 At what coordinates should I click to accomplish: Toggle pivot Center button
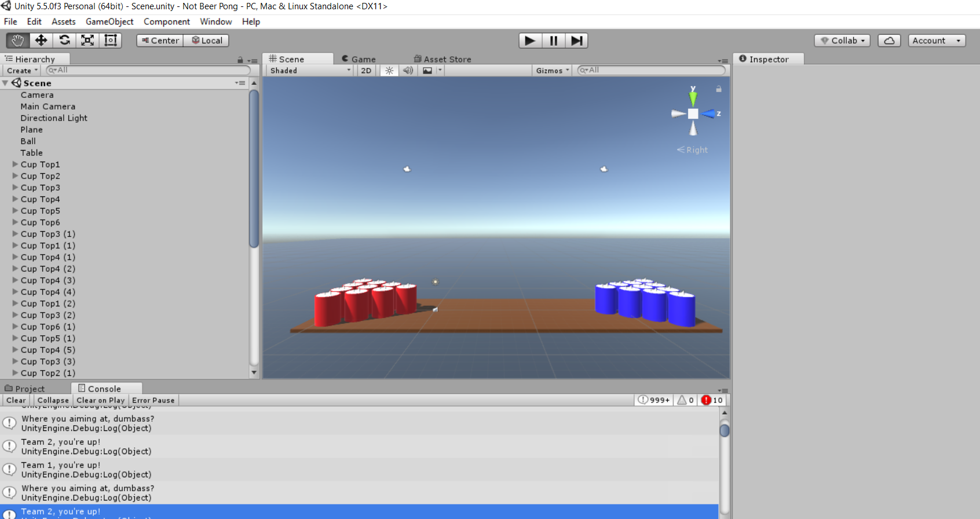pos(160,41)
